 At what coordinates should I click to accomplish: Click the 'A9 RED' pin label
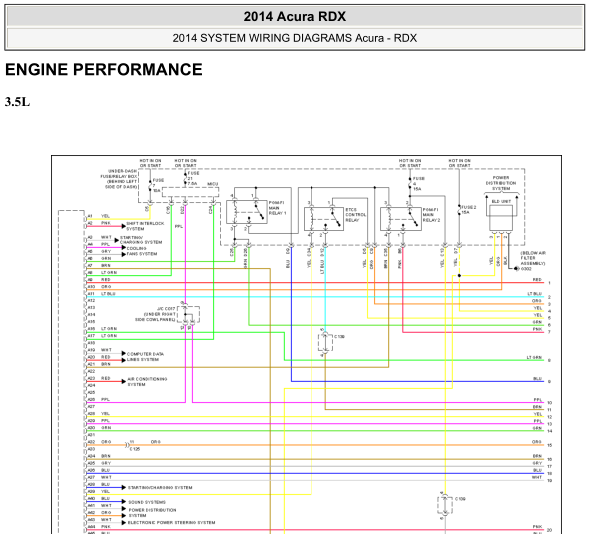coord(99,280)
